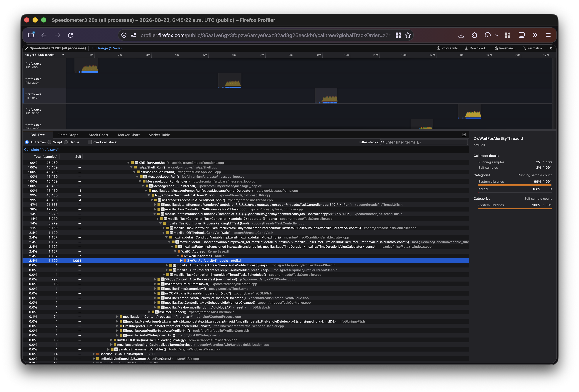Viewport: 579px width, 392px height.
Task: Expand the ZwWaitForAlertByThreadId node
Action: (181, 261)
